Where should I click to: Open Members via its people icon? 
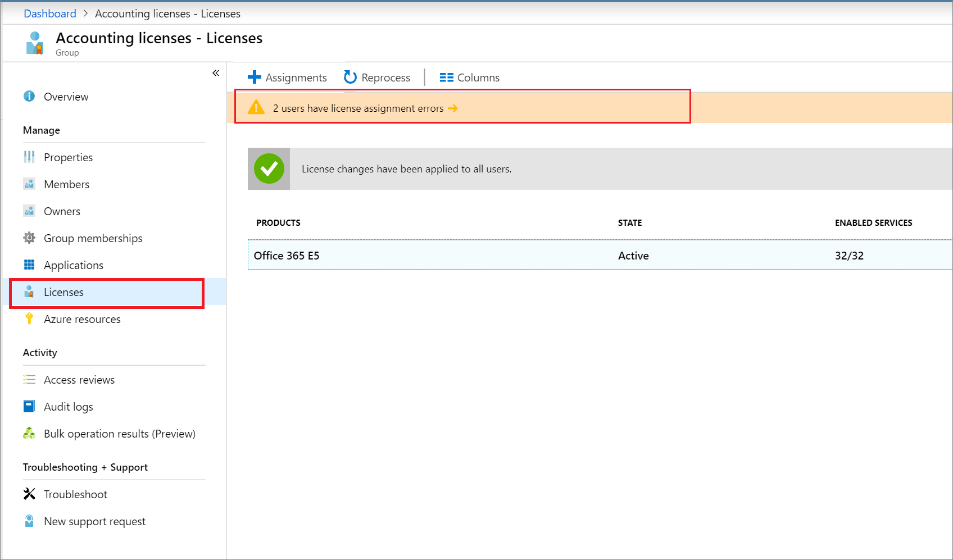29,184
